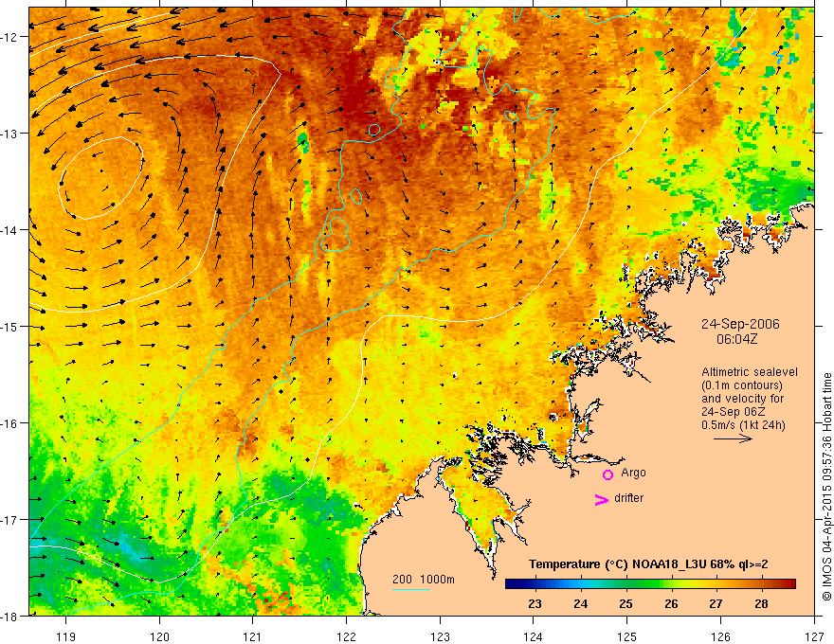
Task: Click the '121' longitude axis label
Action: [x=253, y=636]
